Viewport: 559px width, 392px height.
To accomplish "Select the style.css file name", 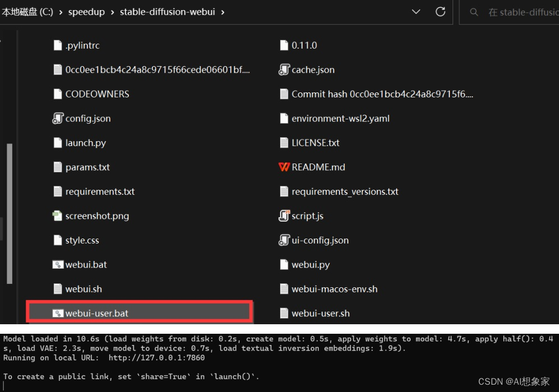I will coord(82,240).
